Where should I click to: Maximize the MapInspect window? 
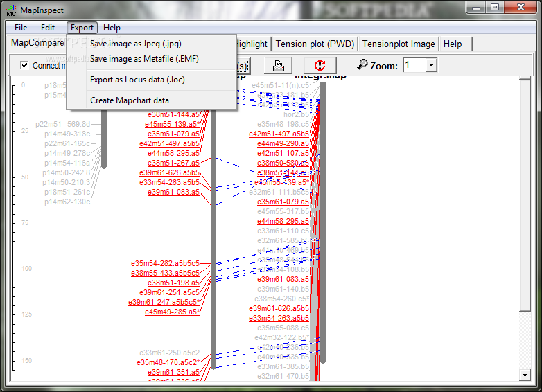pos(495,7)
